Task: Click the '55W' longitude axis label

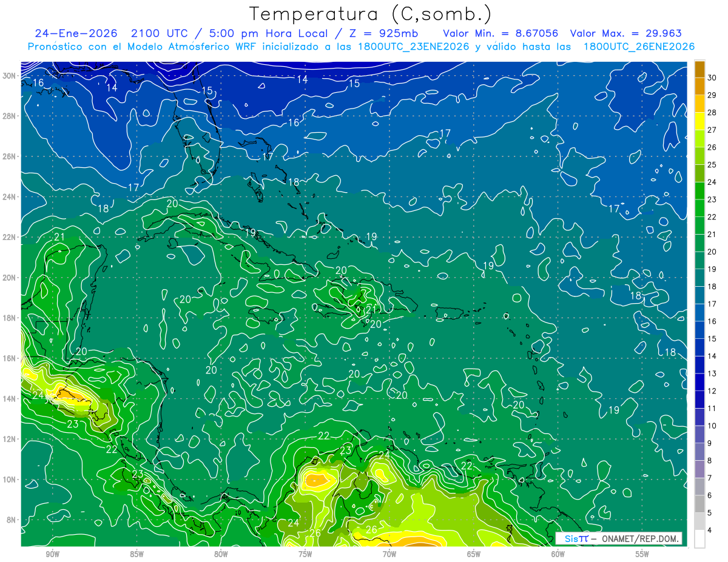Action: tap(642, 554)
